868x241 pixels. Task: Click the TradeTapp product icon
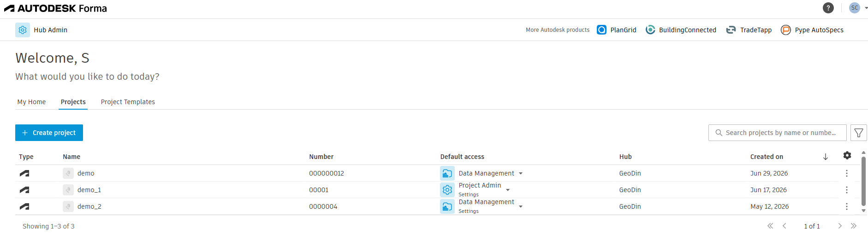pos(731,30)
